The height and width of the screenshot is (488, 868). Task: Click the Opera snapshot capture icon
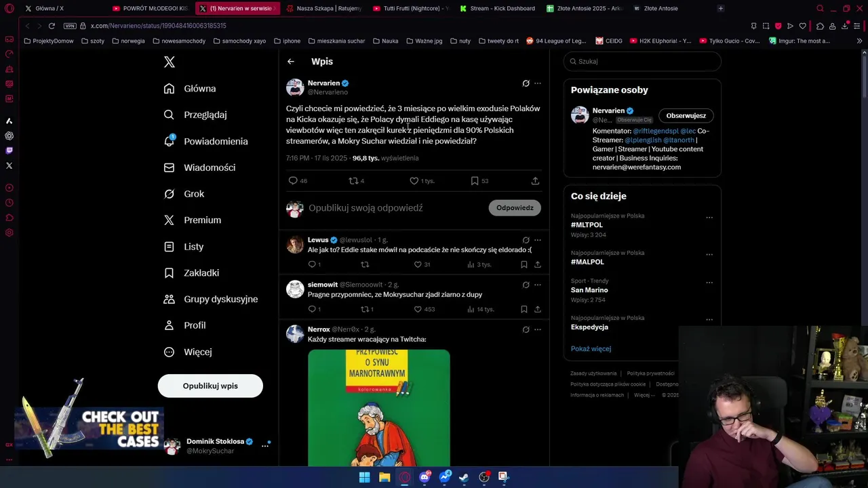[x=766, y=26]
